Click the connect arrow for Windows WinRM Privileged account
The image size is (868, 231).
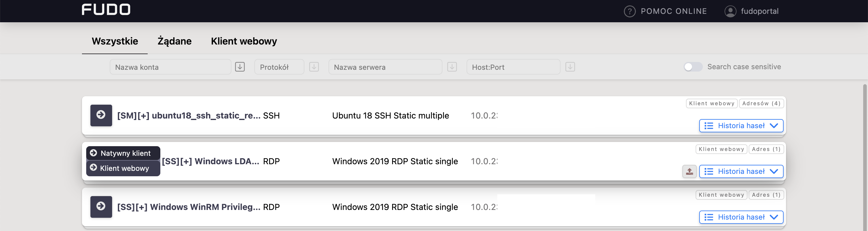[101, 207]
